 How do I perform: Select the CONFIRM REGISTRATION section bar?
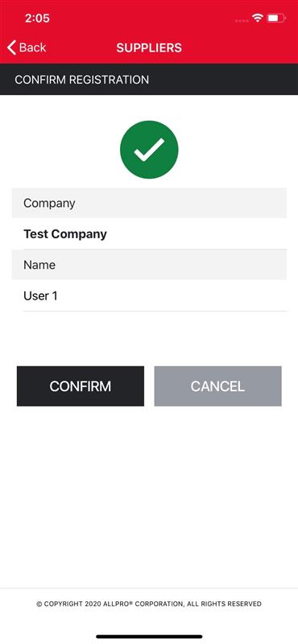pos(149,79)
